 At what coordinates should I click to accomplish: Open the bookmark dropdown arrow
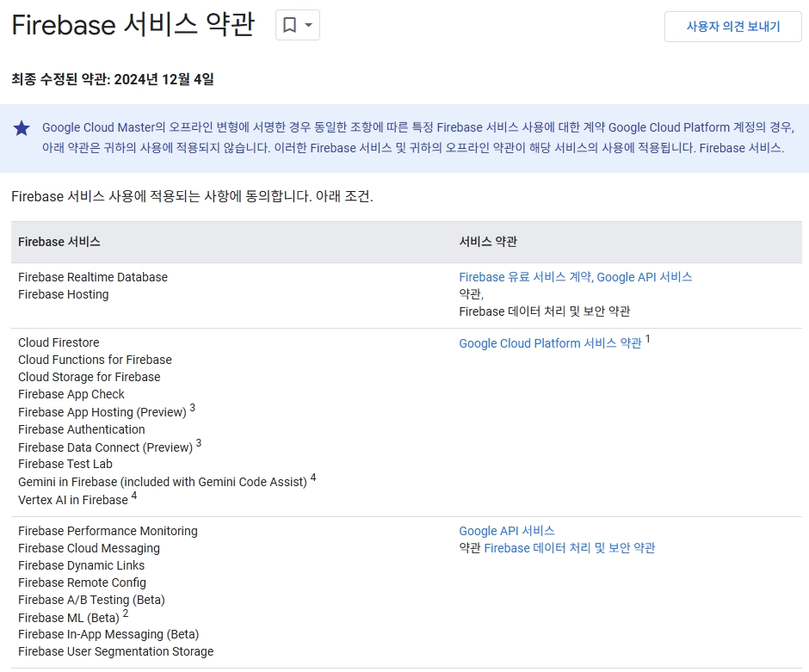308,25
